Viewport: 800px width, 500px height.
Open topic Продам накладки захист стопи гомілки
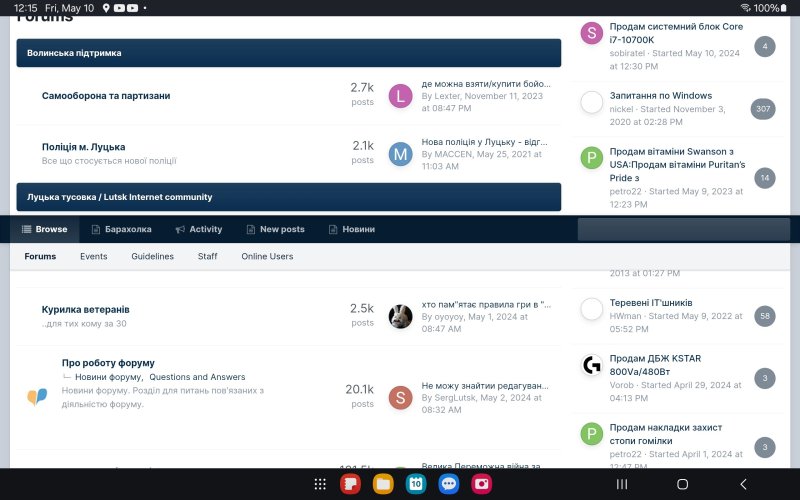pyautogui.click(x=666, y=434)
